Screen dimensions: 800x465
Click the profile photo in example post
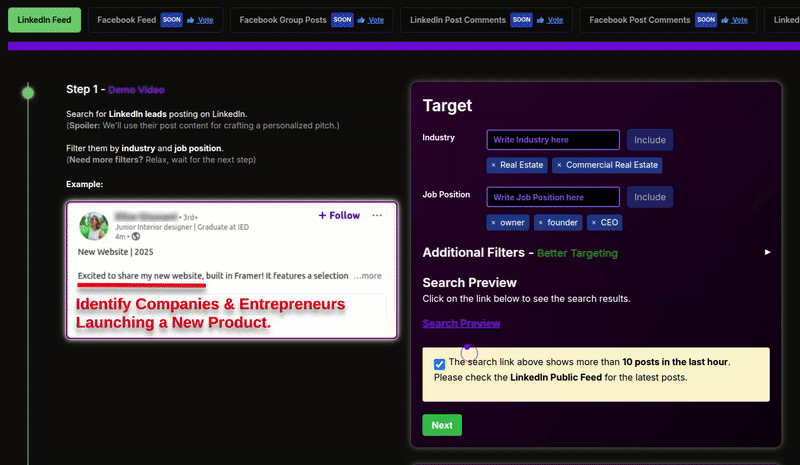tap(94, 226)
